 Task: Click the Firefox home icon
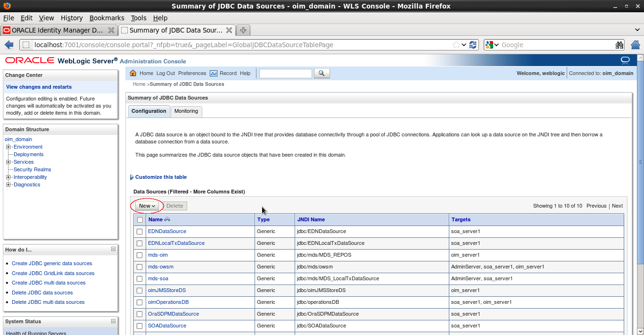pyautogui.click(x=636, y=44)
